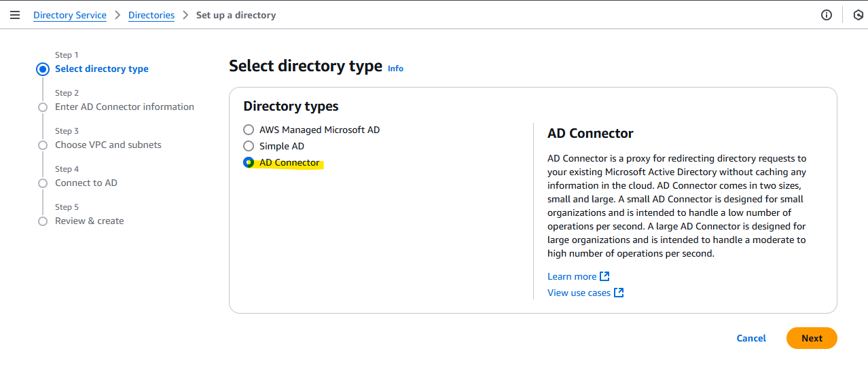Select the Simple AD radio button
Viewport: 868px width, 370px height.
(x=249, y=146)
